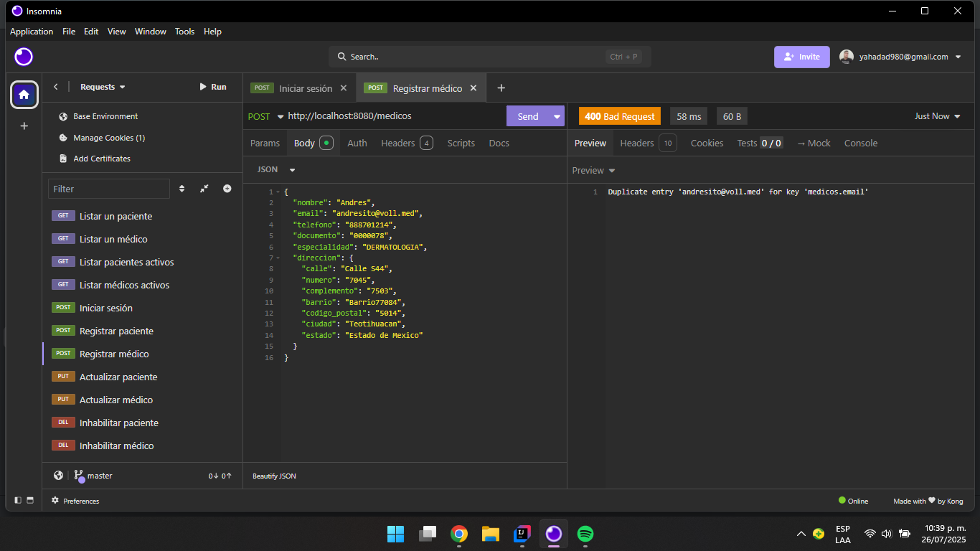
Task: Add a new workspace with plus icon
Action: (24, 126)
